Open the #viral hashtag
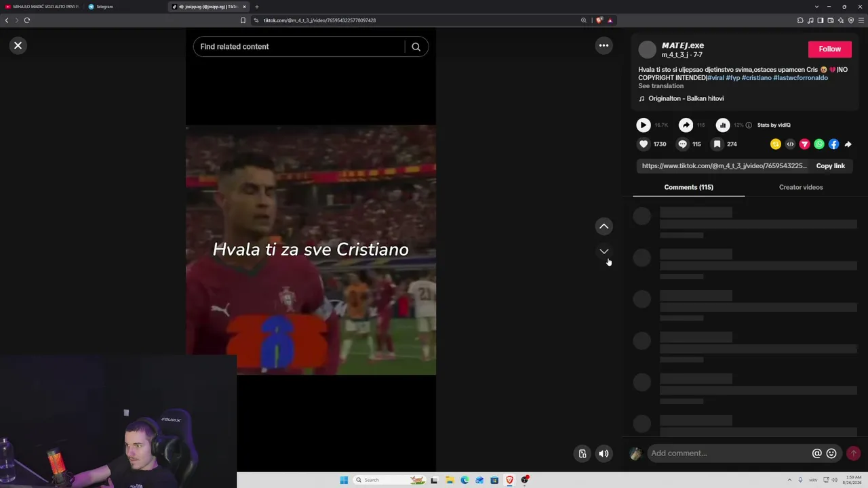The height and width of the screenshot is (488, 868). coord(715,78)
